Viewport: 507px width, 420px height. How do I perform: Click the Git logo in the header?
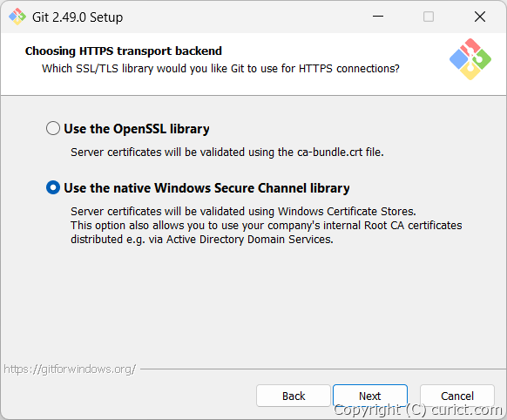pos(470,59)
